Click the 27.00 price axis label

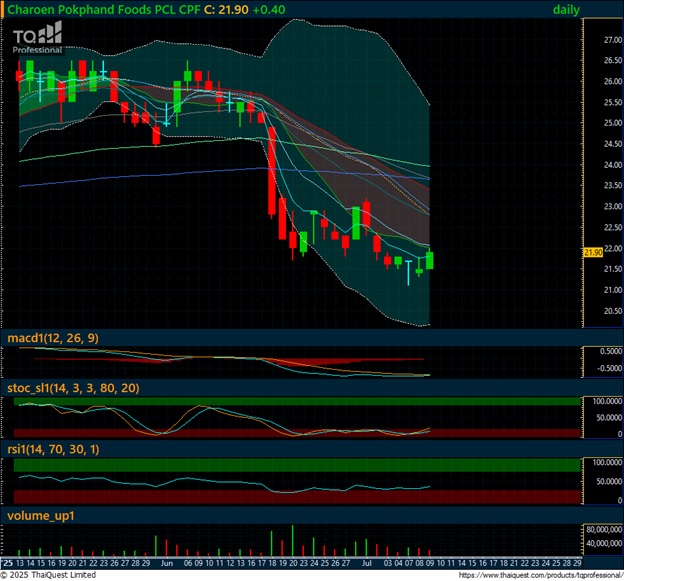(x=613, y=40)
